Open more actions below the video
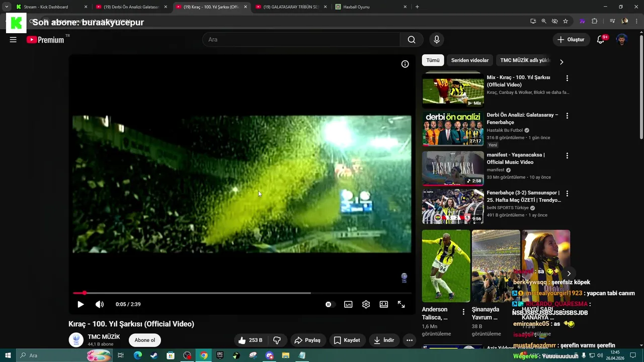This screenshot has width=644, height=362. [410, 340]
